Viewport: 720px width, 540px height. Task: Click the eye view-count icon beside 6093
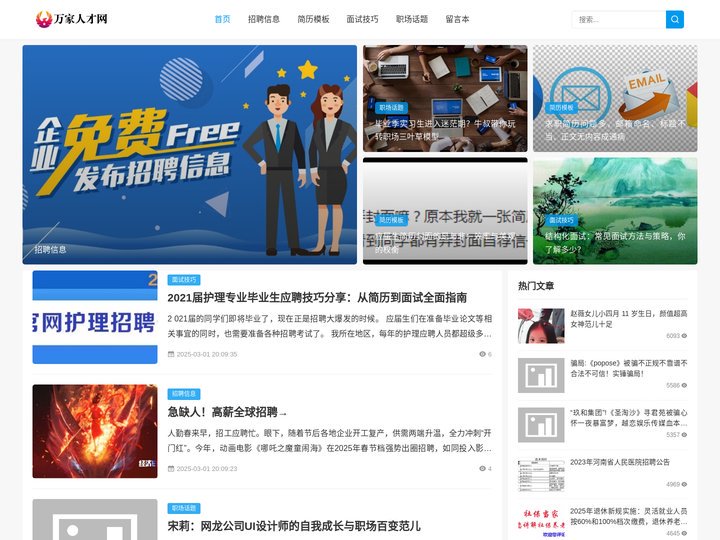tap(684, 336)
